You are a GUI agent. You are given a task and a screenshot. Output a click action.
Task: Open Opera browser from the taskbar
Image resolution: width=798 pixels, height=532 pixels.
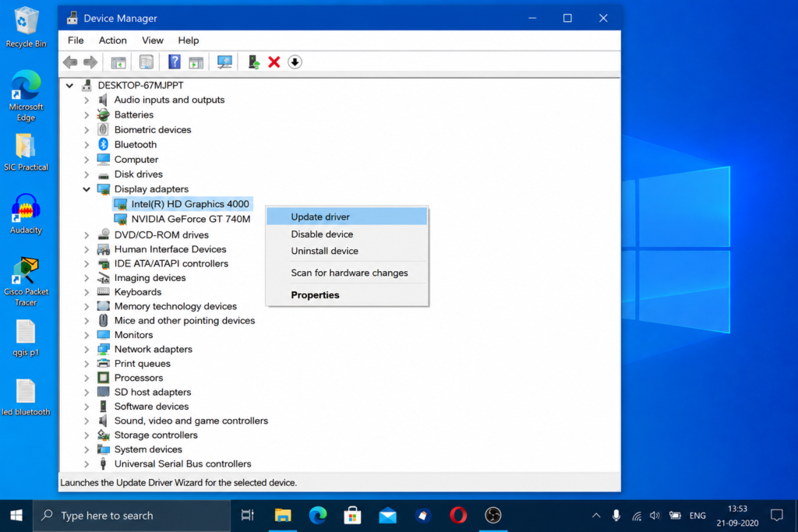tap(458, 516)
